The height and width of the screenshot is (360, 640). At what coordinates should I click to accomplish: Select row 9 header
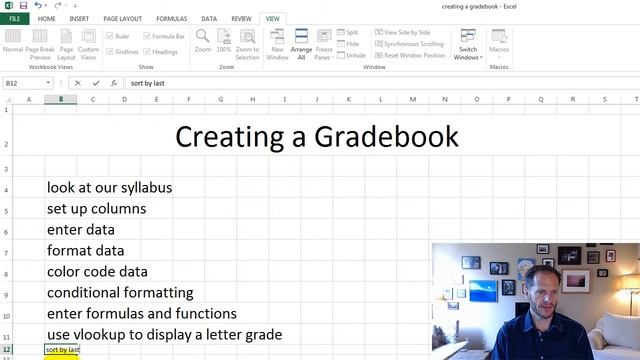[x=6, y=292]
